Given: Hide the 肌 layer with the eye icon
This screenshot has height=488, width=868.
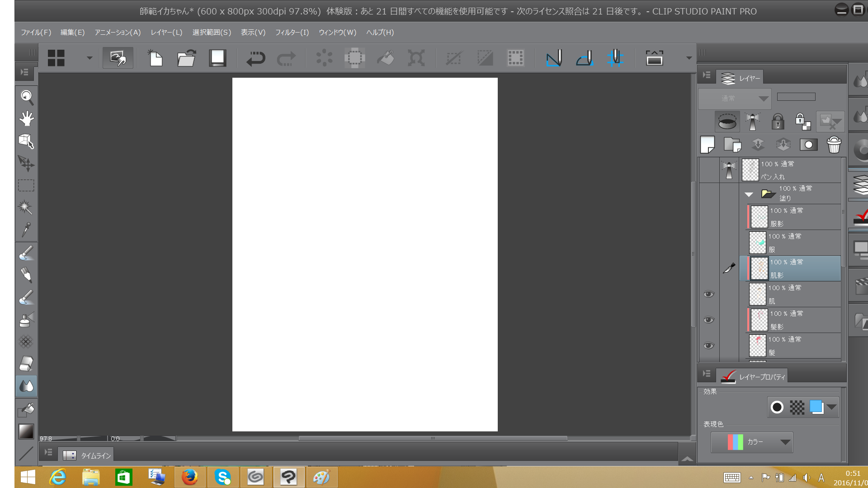Looking at the screenshot, I should coord(708,294).
